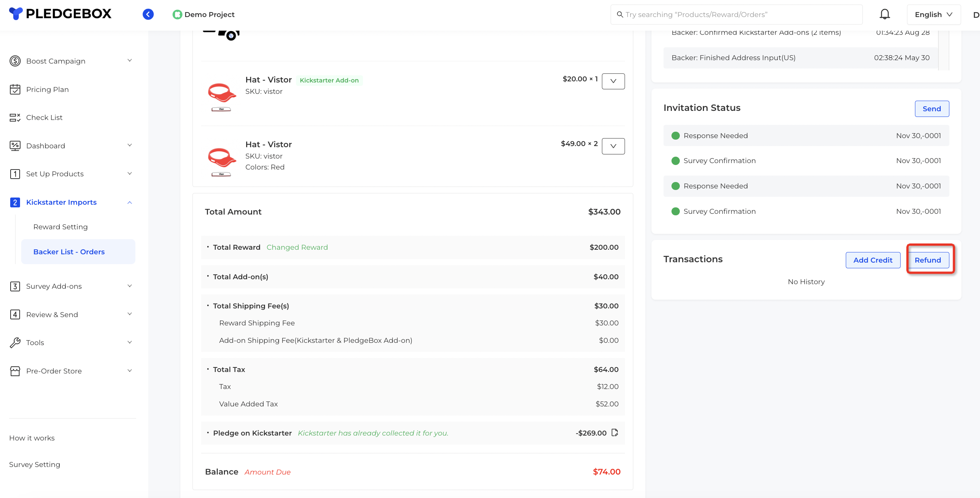
Task: Click the Check List icon
Action: click(15, 118)
